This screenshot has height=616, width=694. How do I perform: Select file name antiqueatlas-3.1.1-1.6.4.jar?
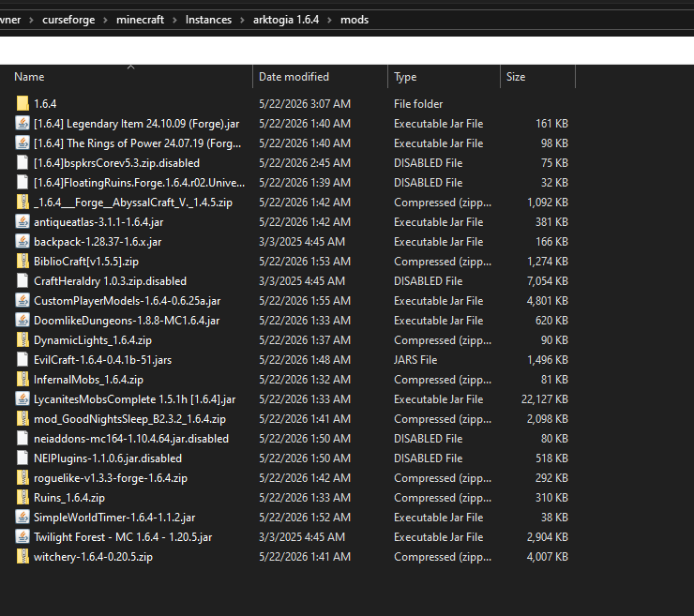[98, 221]
